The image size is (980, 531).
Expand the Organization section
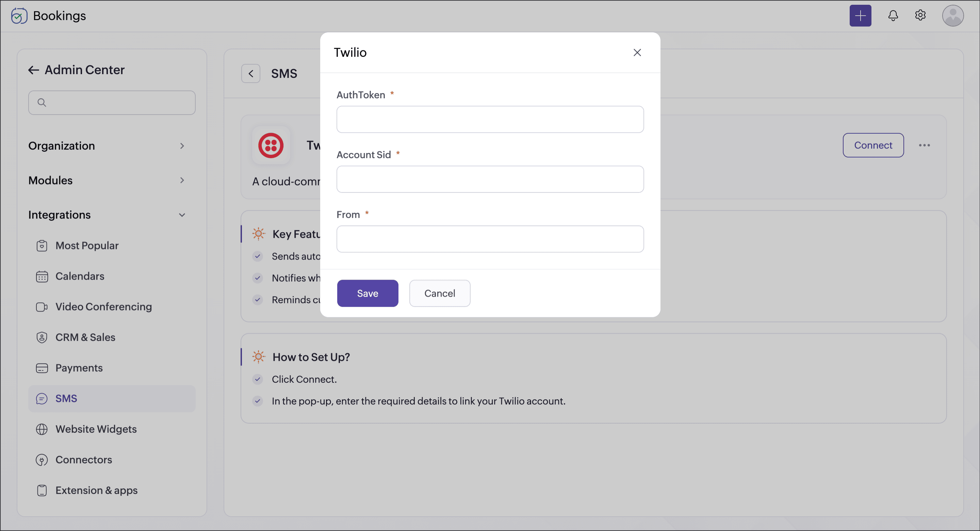tap(182, 146)
